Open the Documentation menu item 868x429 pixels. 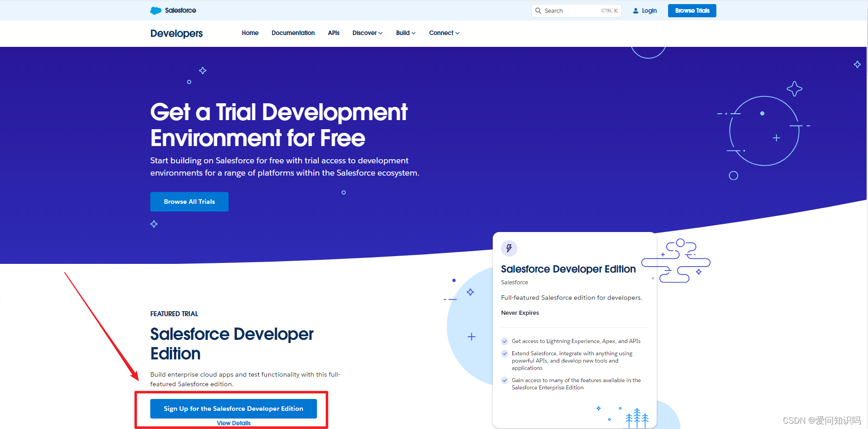pos(293,33)
